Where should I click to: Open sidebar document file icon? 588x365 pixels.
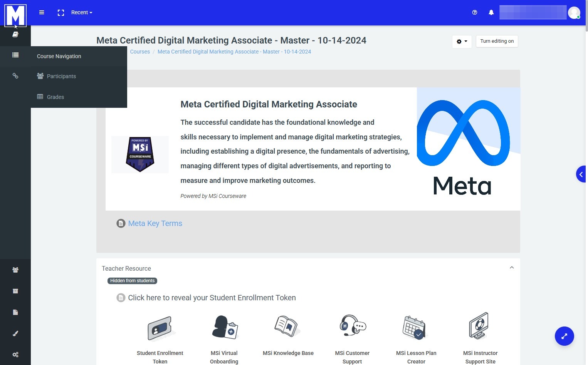(x=15, y=312)
